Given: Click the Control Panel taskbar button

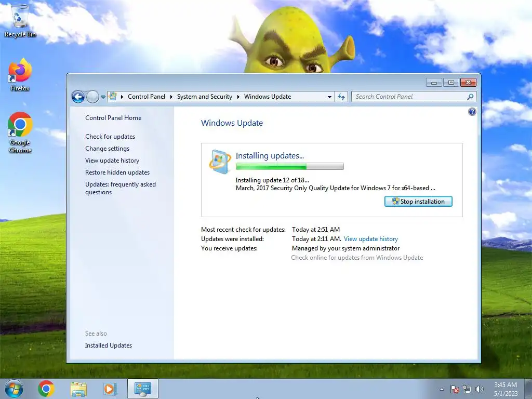Looking at the screenshot, I should (142, 389).
